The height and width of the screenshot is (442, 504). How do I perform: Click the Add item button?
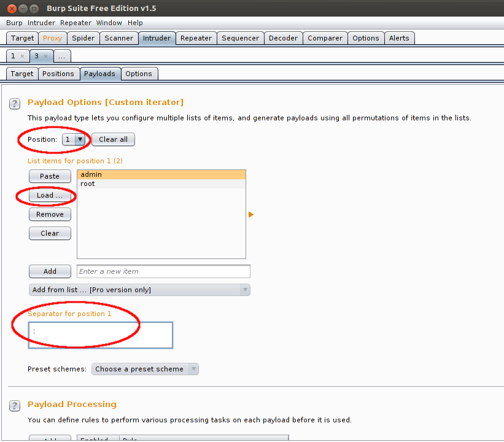pos(50,271)
